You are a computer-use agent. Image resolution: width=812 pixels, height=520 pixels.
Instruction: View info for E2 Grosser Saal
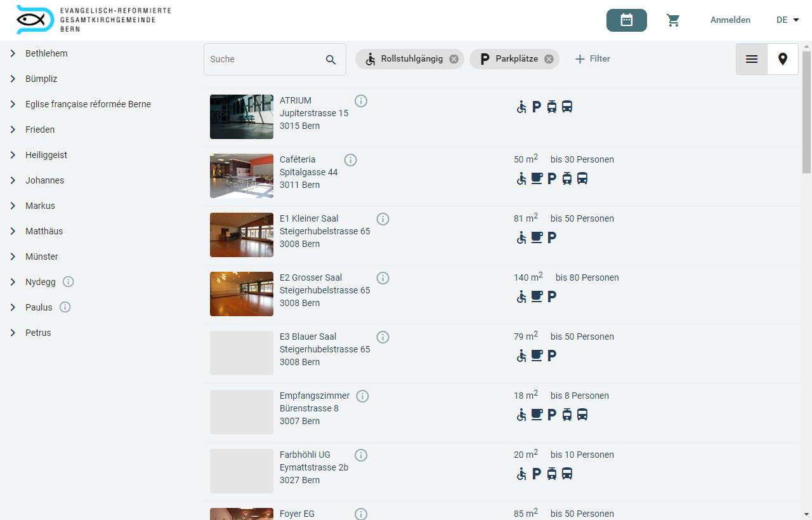pos(383,278)
